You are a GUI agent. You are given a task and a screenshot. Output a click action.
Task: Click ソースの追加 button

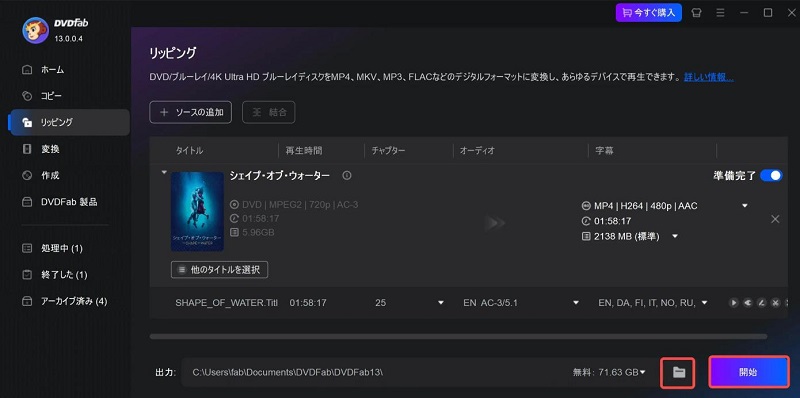(190, 112)
